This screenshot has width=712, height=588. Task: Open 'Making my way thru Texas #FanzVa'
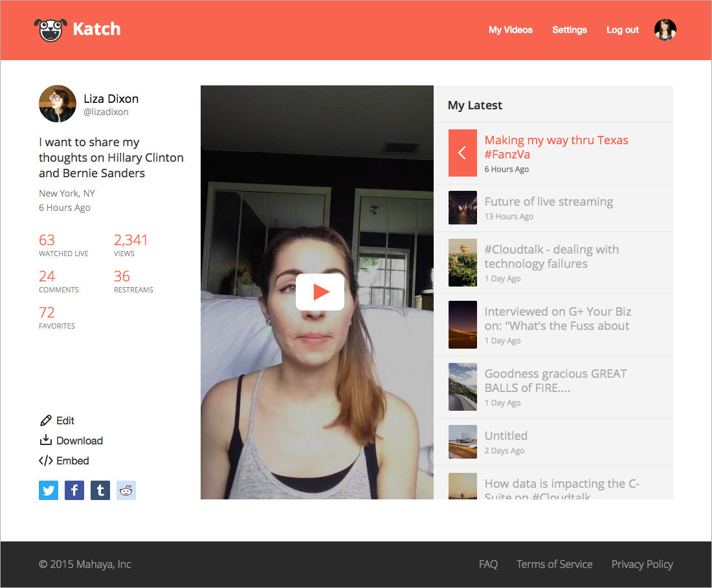pyautogui.click(x=556, y=147)
